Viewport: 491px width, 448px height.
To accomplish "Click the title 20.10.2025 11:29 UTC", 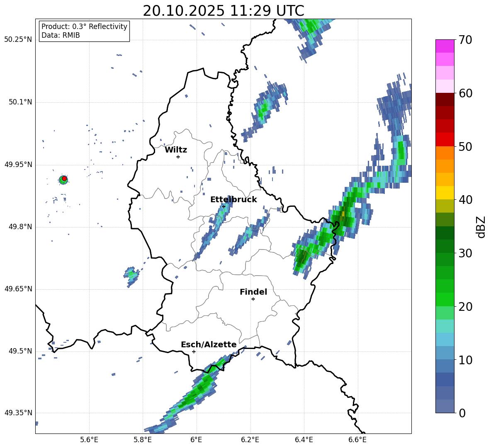I will (x=223, y=11).
